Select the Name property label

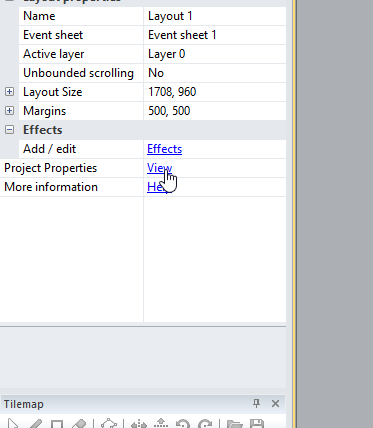coord(39,16)
